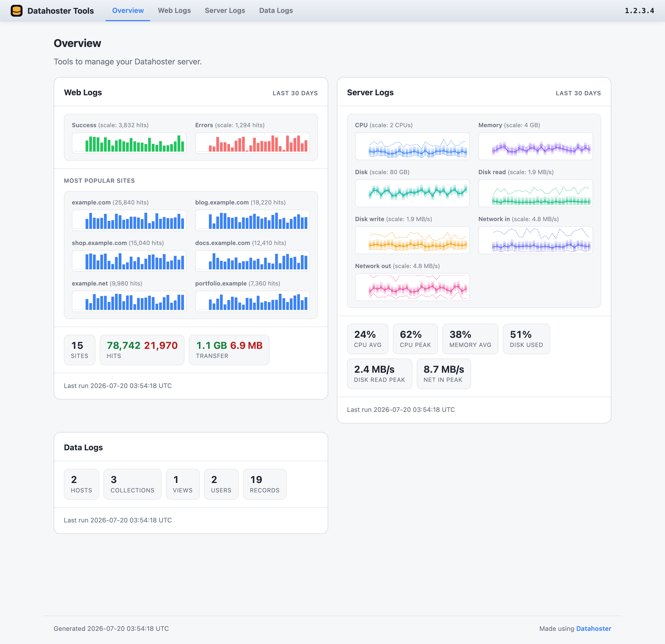Open the Data Logs card heading
This screenshot has height=644, width=665.
pos(83,447)
